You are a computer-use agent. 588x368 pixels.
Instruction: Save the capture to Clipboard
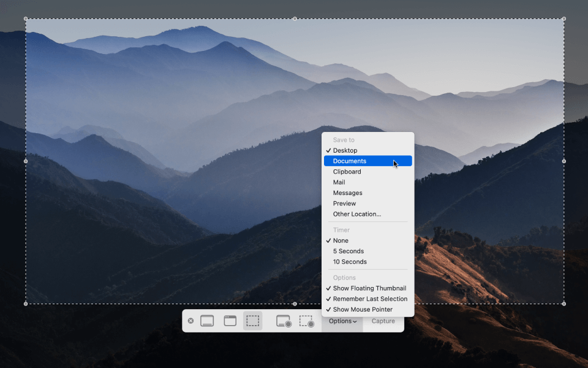point(347,171)
